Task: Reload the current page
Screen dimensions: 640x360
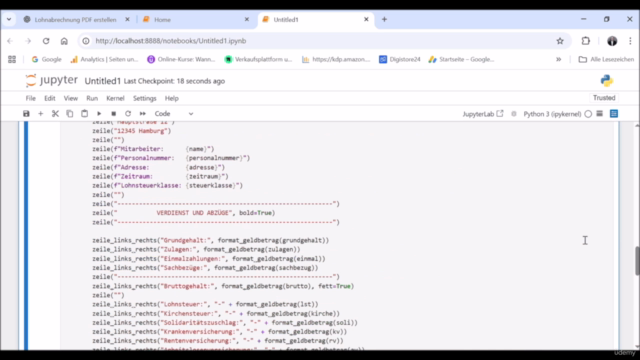Action: coord(46,41)
